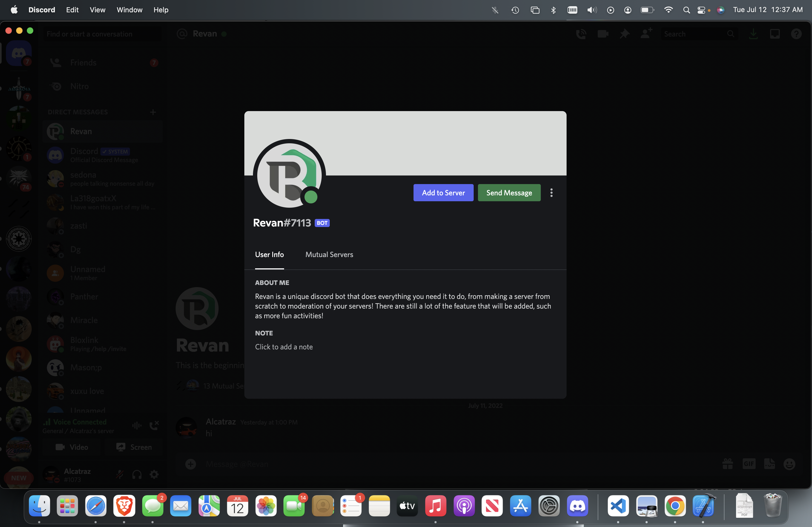Click Revan's bot avatar in the profile
This screenshot has height=527, width=812.
[289, 174]
